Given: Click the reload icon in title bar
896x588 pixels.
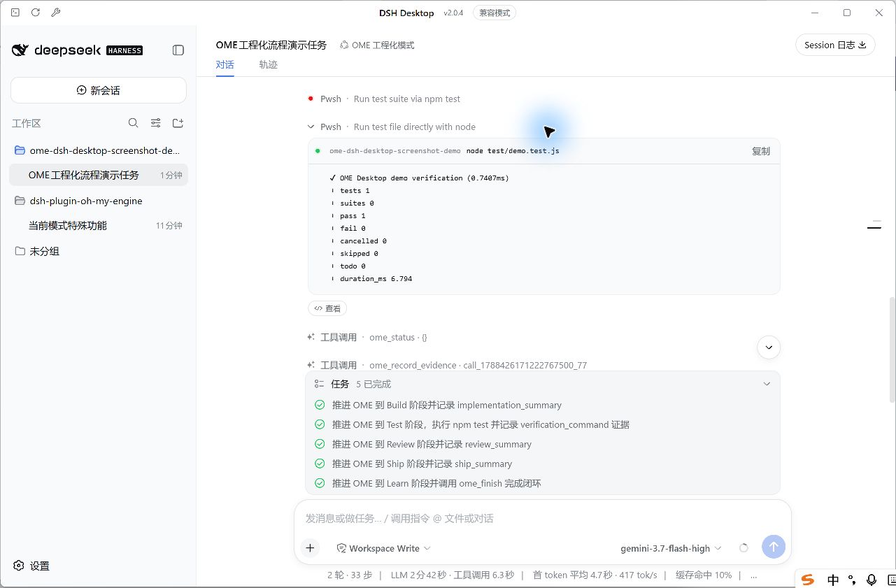Looking at the screenshot, I should coord(36,13).
